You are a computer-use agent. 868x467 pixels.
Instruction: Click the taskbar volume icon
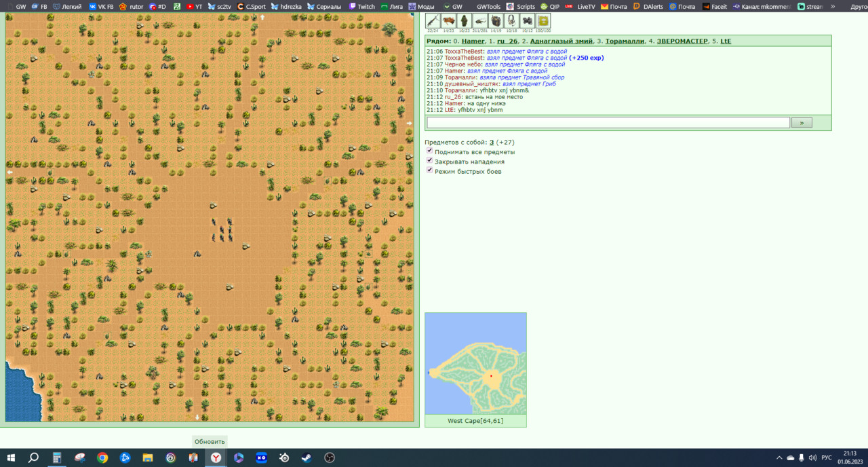pos(812,457)
